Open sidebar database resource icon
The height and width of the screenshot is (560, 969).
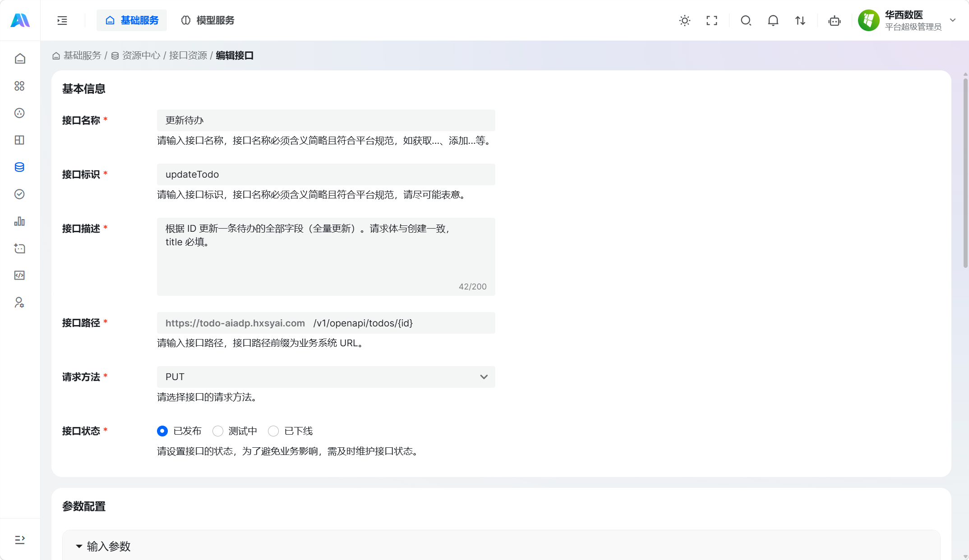click(19, 167)
